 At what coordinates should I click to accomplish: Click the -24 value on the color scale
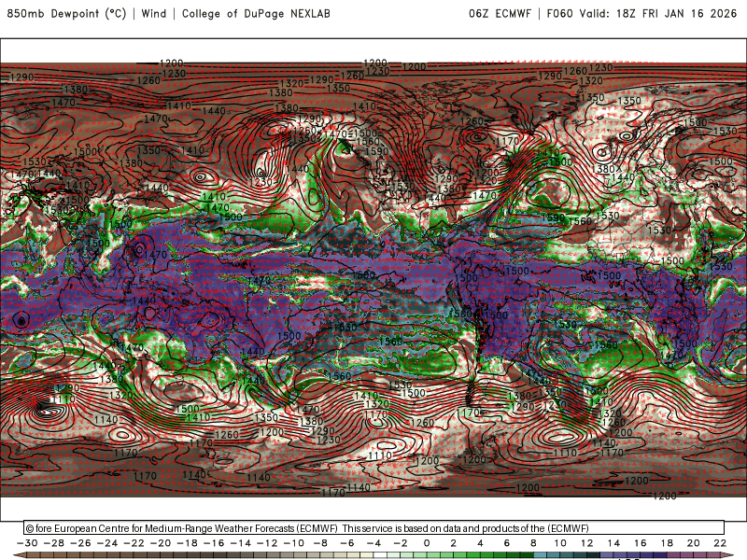[107, 543]
